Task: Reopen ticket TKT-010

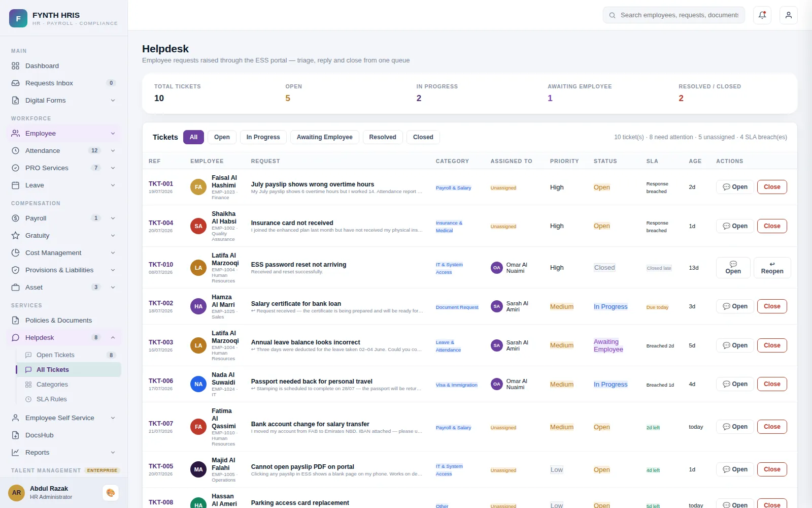Action: pyautogui.click(x=772, y=268)
